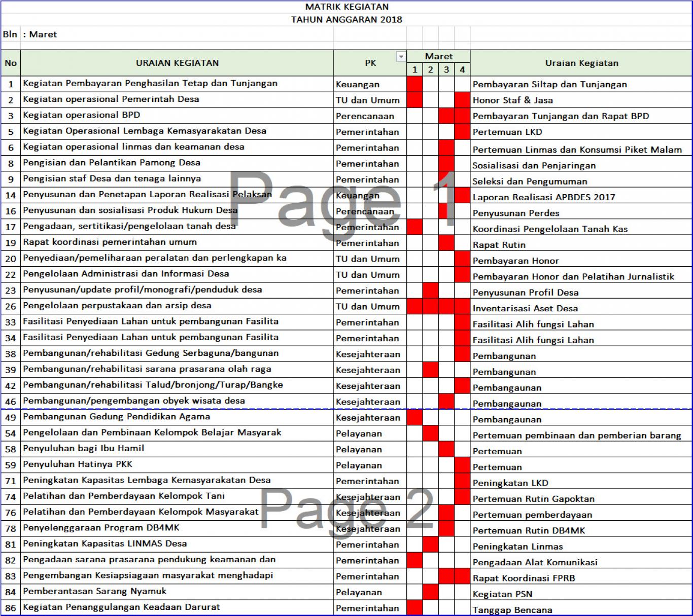
Task: Click week 4 header under Maret
Action: click(462, 70)
